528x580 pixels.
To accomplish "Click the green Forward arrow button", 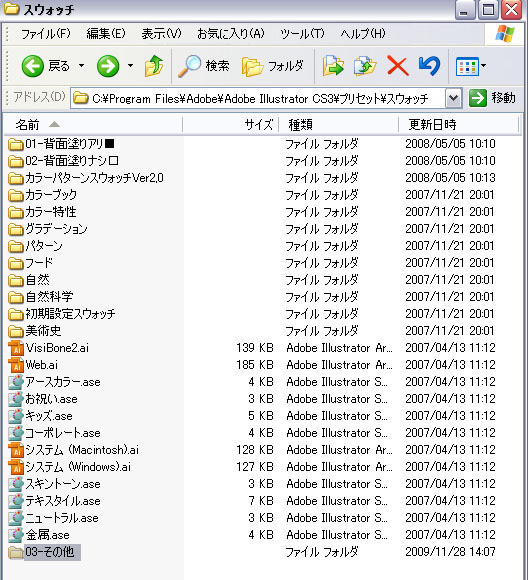I will click(108, 66).
